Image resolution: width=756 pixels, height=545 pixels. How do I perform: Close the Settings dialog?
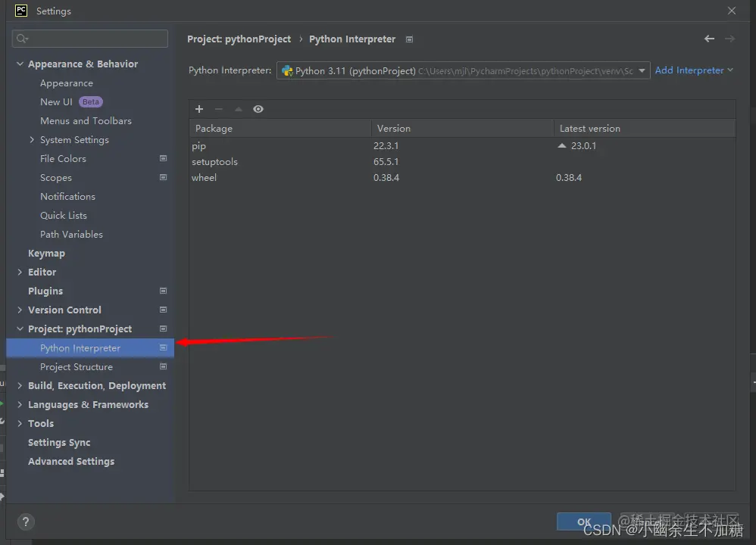pyautogui.click(x=732, y=11)
